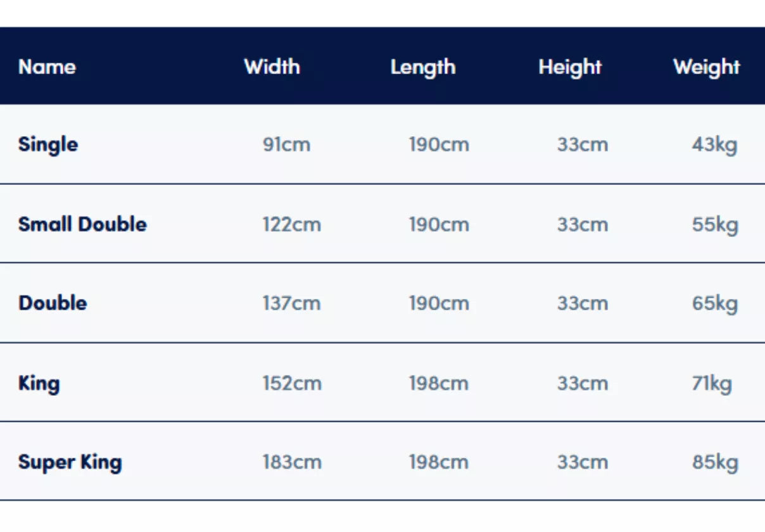Click the 65kg weight value

714,303
